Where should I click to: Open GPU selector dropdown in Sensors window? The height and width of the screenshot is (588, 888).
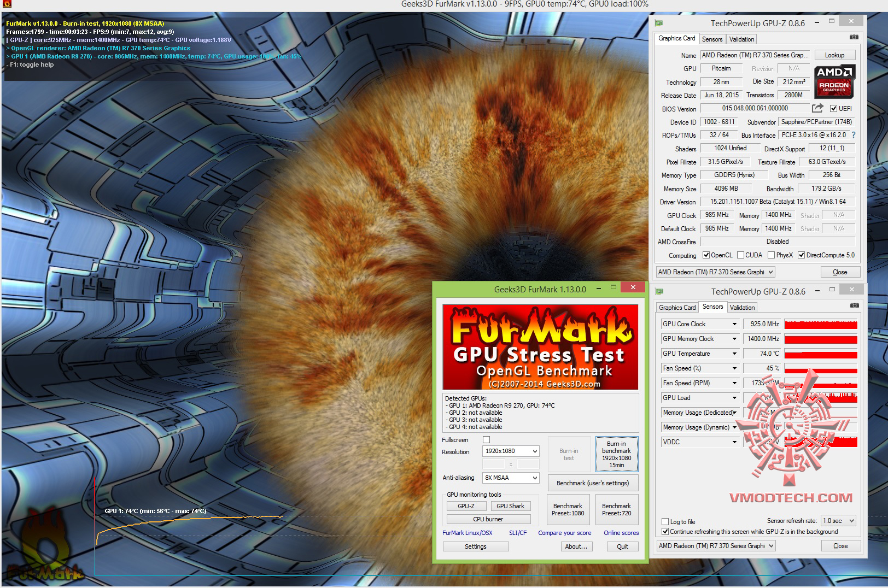(x=716, y=546)
